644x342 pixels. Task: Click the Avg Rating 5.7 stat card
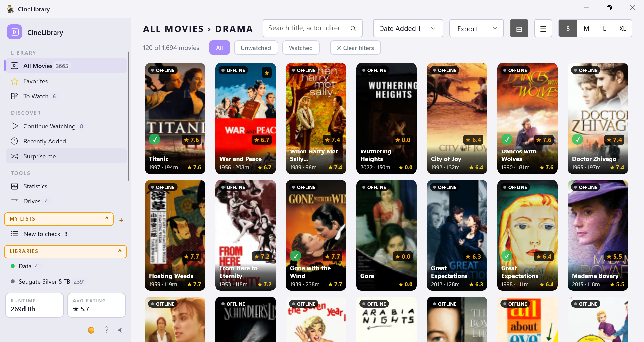pos(97,305)
